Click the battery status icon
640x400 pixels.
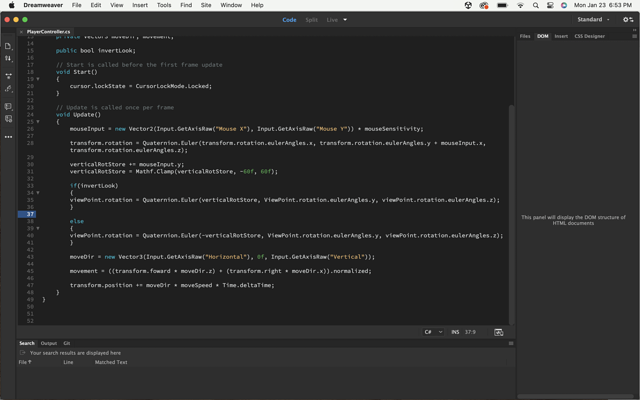point(502,5)
